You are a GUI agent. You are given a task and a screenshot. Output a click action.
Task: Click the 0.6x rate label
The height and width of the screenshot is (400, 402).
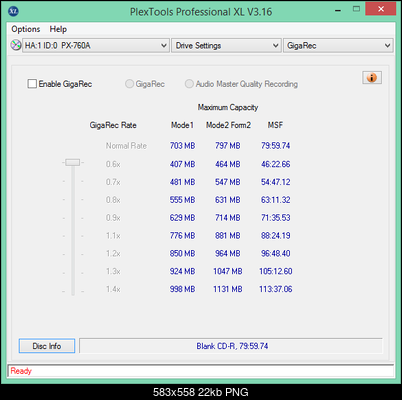coord(113,164)
